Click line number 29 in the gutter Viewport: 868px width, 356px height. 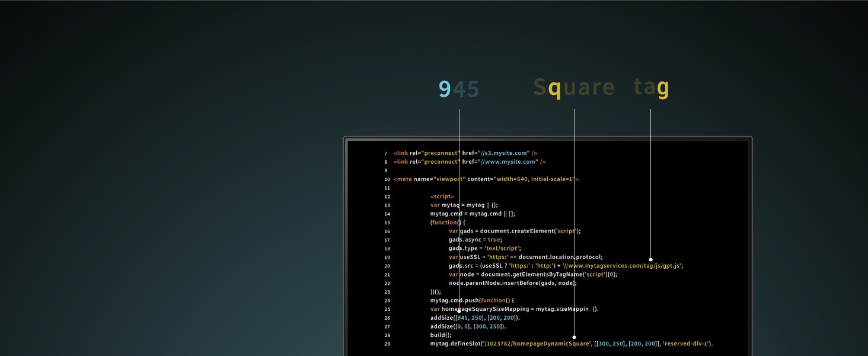387,344
